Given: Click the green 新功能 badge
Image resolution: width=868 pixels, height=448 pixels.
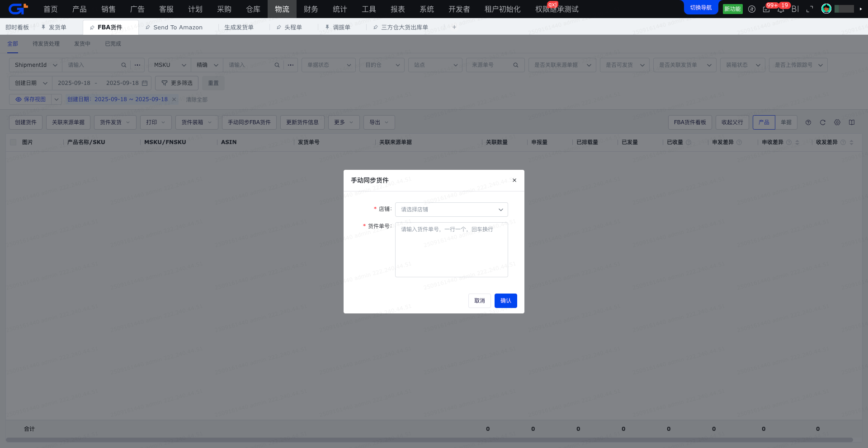Looking at the screenshot, I should [732, 9].
